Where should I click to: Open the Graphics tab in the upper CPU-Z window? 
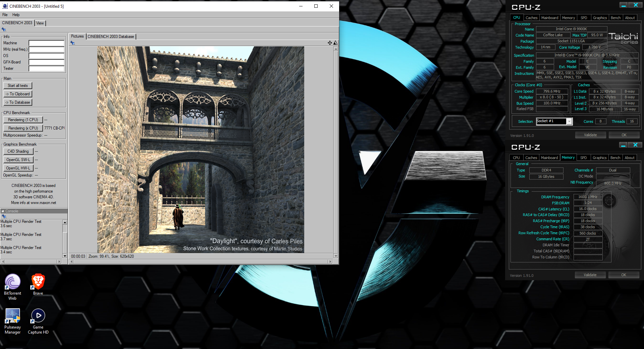point(600,18)
